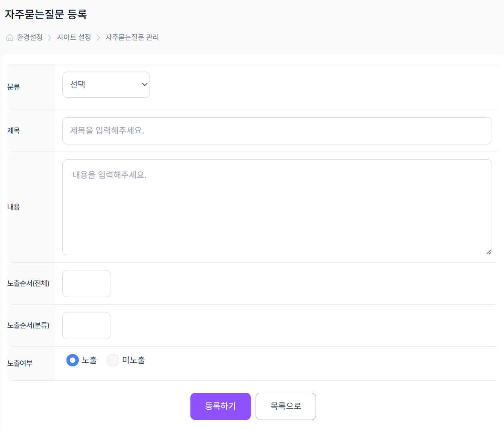Click the 노출순서(전체) number field

tap(86, 283)
